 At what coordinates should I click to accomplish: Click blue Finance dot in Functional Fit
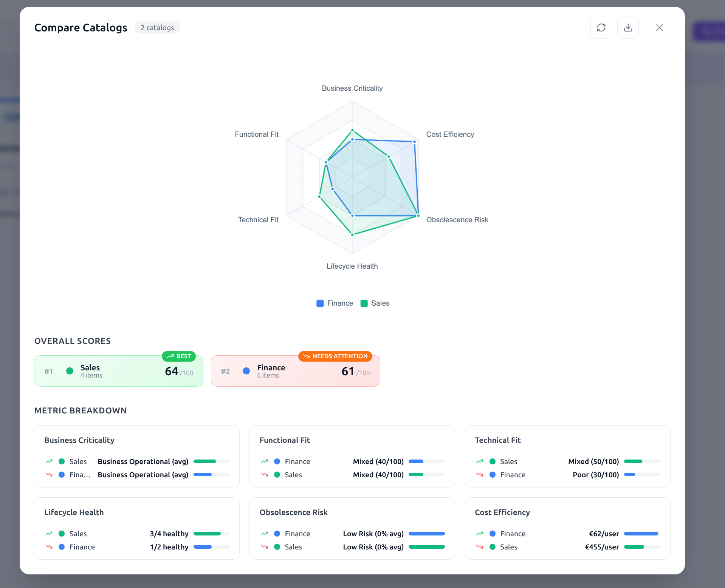277,461
